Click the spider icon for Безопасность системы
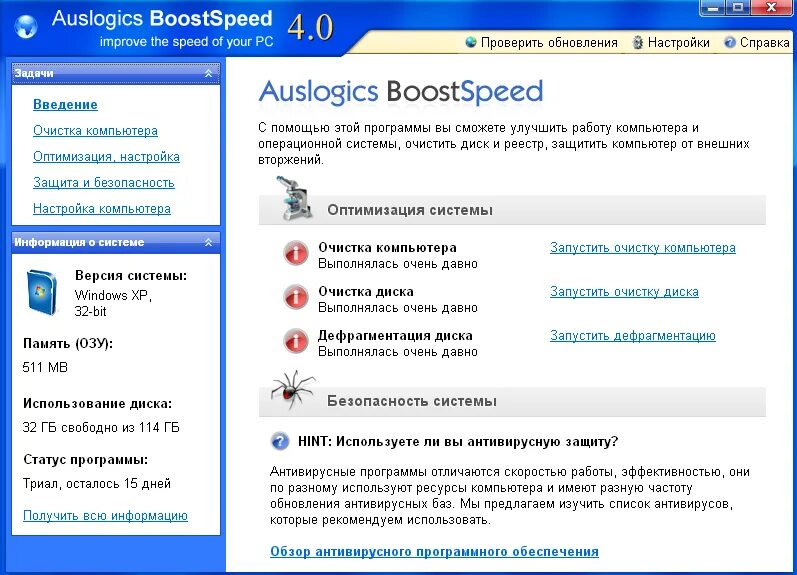 292,390
